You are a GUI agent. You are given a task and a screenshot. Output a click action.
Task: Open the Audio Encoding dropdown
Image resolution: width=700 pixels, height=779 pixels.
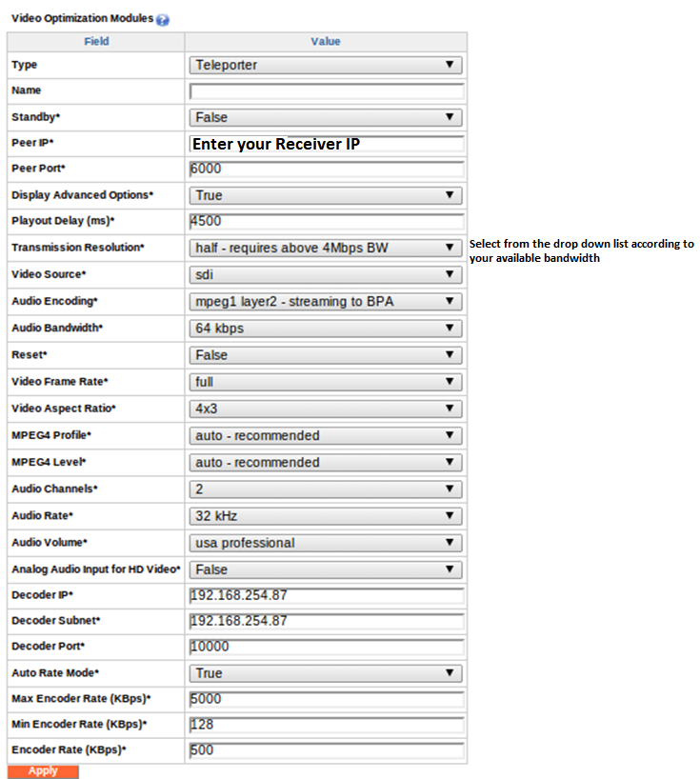[x=326, y=302]
